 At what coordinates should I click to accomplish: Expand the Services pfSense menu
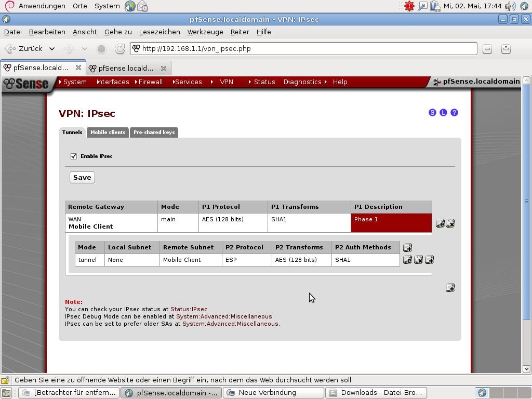187,82
